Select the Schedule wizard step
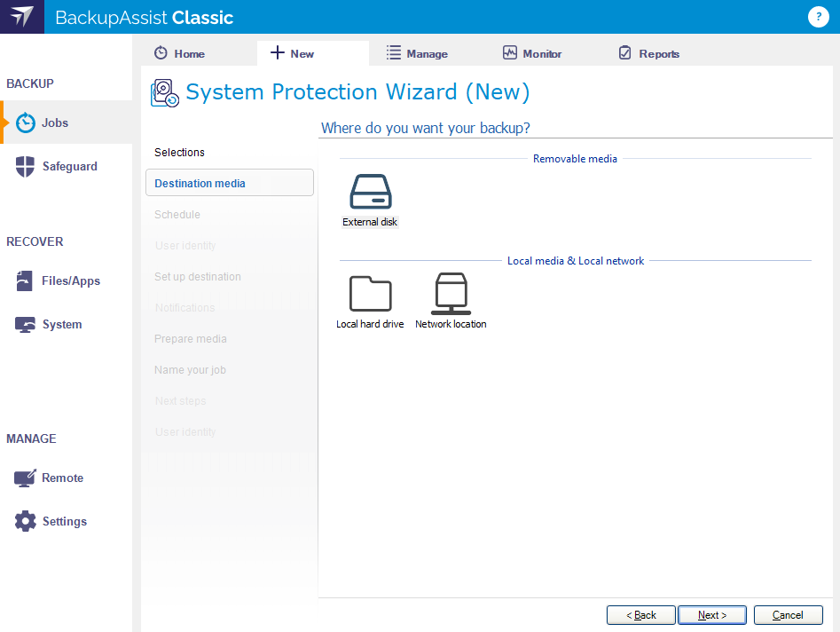Screen dimensions: 840x632 (177, 215)
